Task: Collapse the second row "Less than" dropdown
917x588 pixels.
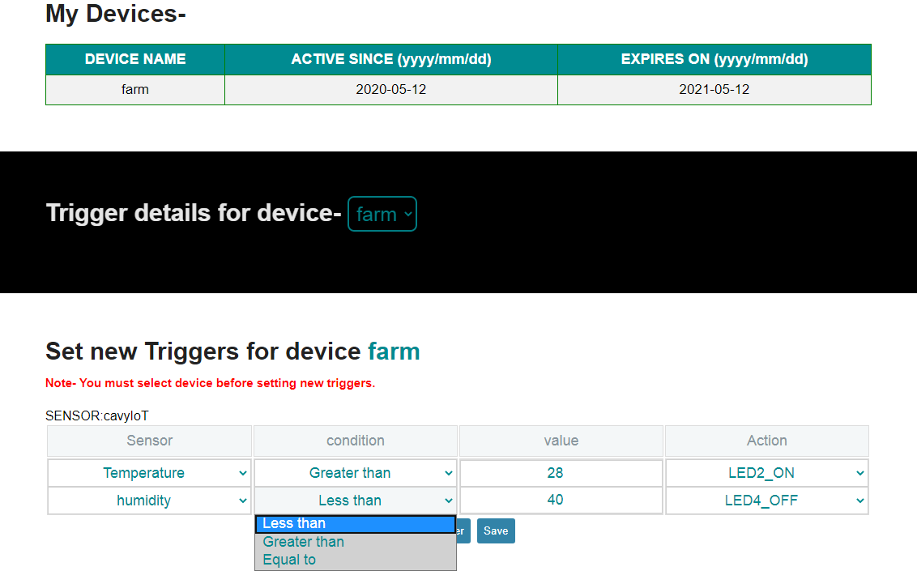Action: pyautogui.click(x=356, y=501)
